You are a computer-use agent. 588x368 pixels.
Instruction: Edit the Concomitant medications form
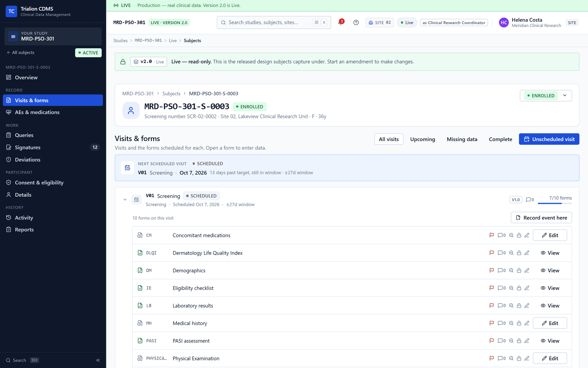click(x=550, y=235)
